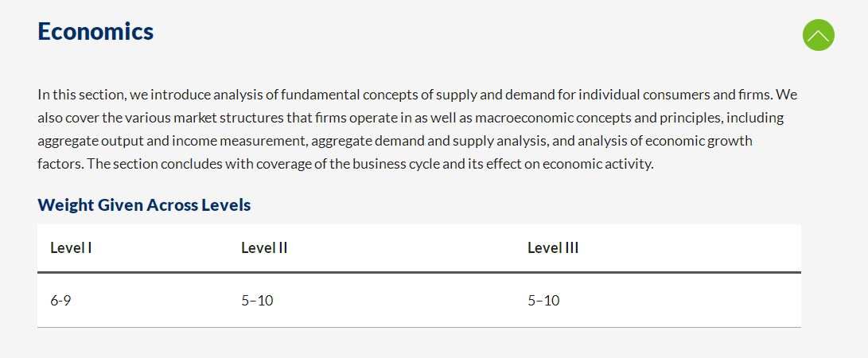The width and height of the screenshot is (868, 358).
Task: Select the Weight Given Across Levels heading
Action: (x=144, y=205)
